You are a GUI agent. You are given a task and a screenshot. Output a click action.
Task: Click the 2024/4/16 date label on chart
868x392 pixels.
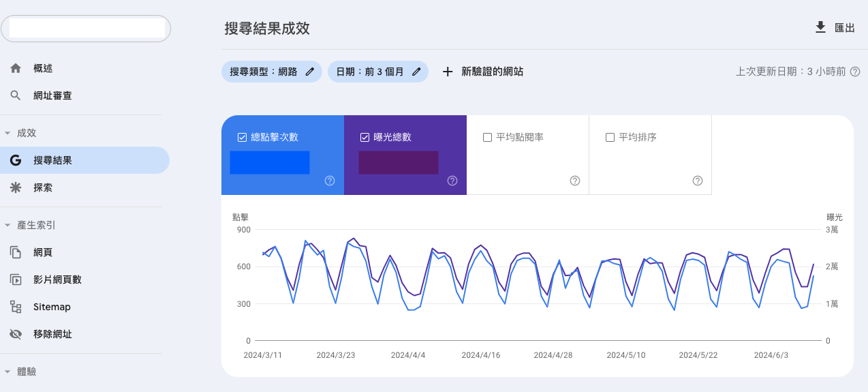tap(482, 355)
